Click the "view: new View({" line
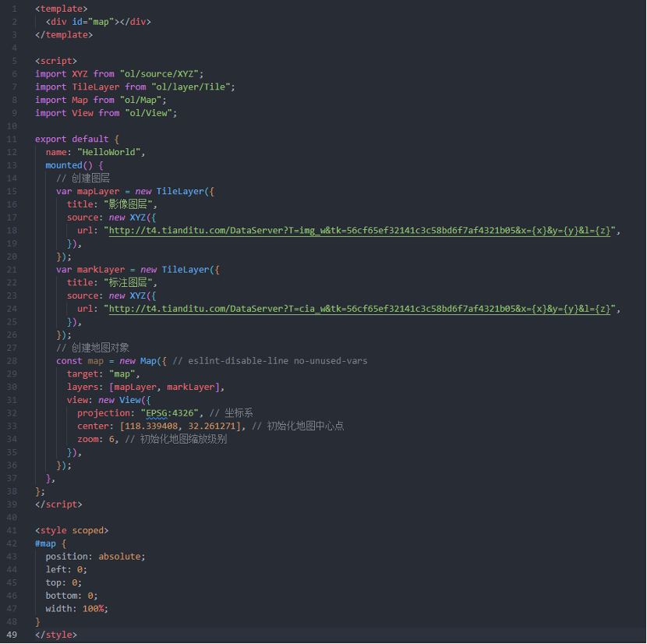Screen dimensions: 647x644 click(108, 400)
